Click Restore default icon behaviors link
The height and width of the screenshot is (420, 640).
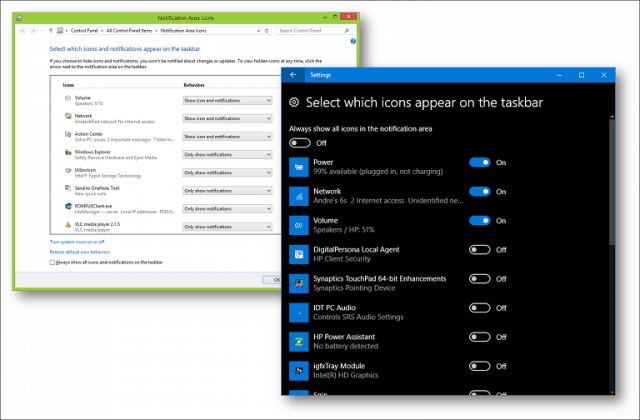pyautogui.click(x=80, y=252)
